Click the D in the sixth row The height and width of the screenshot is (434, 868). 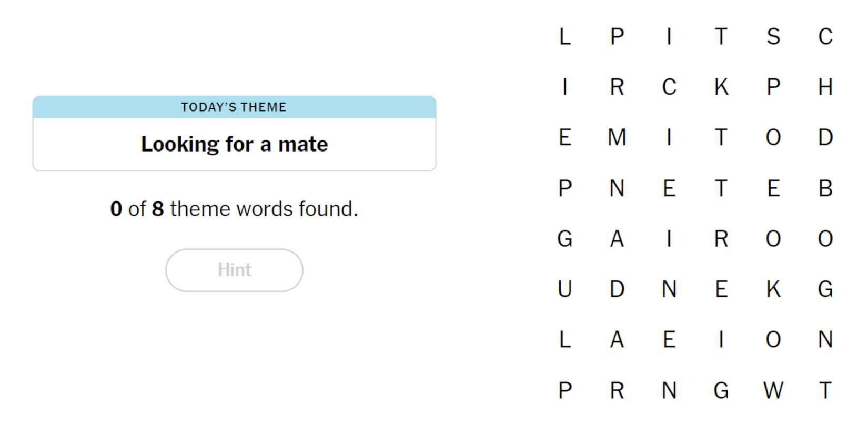pyautogui.click(x=617, y=289)
